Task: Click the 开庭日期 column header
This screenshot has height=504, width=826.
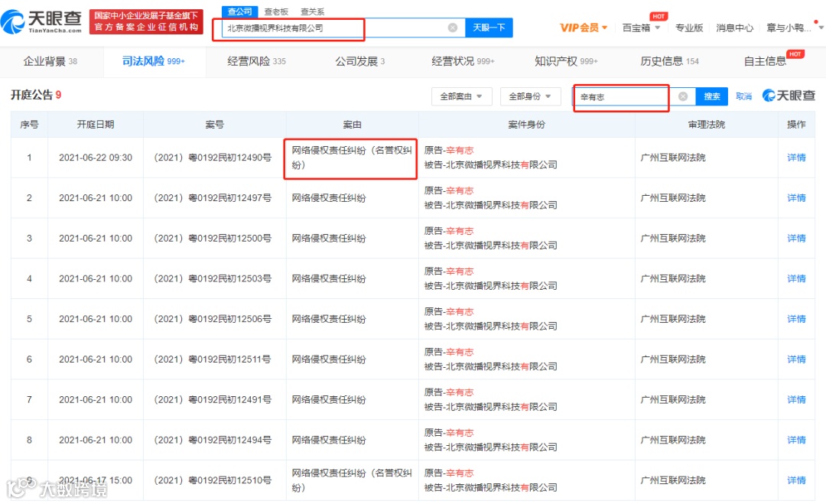Action: [96, 125]
